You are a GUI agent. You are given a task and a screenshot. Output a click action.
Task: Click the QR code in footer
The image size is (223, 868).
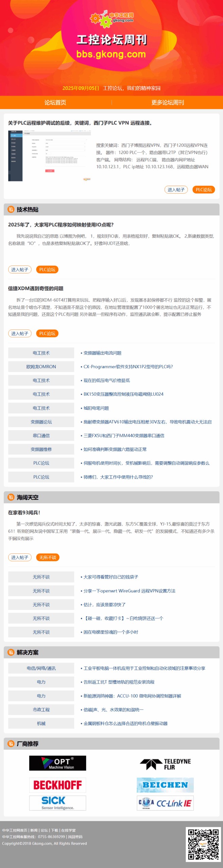pos(204,844)
